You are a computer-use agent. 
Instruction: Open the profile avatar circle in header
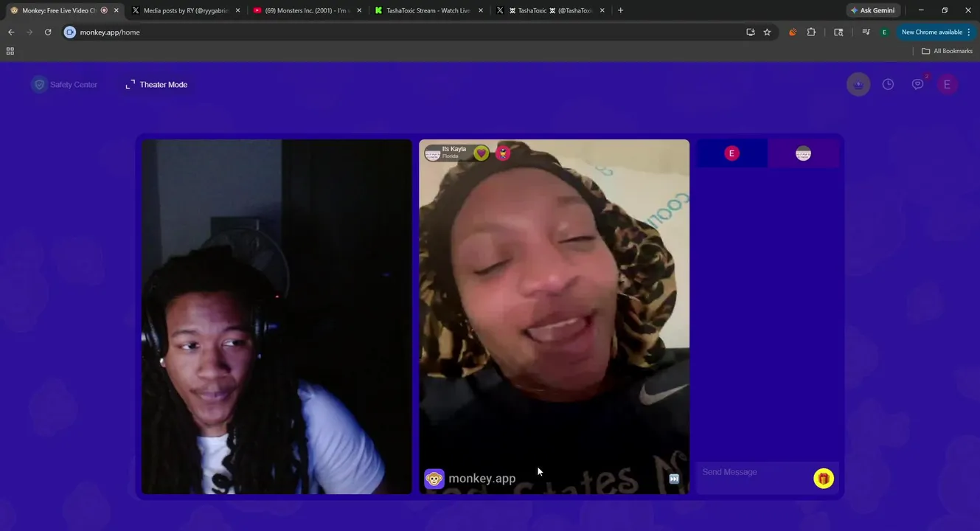tap(858, 85)
